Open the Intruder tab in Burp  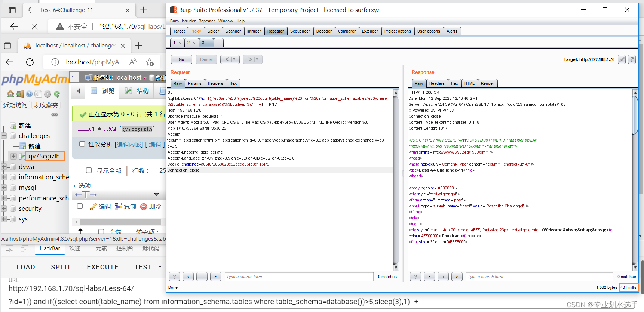point(254,31)
